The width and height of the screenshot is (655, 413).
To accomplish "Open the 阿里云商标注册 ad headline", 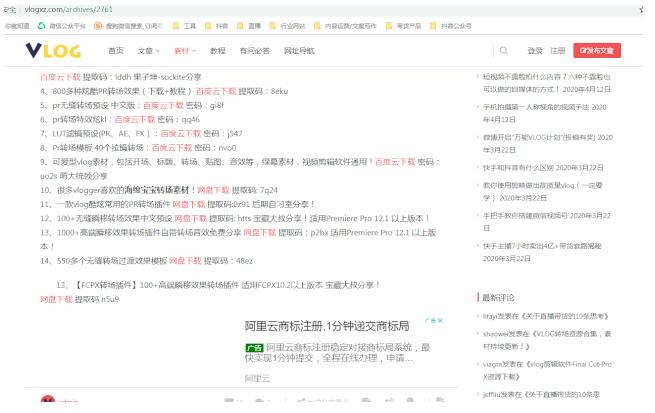I will [327, 326].
